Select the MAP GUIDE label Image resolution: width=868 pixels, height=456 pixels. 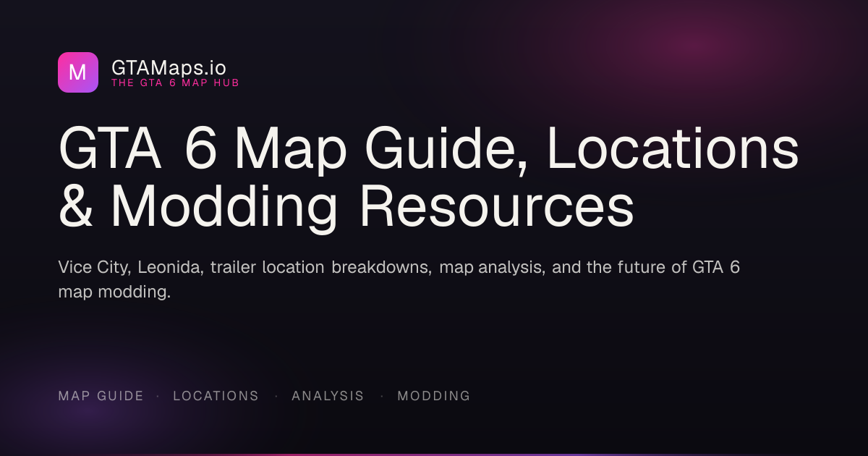(101, 396)
